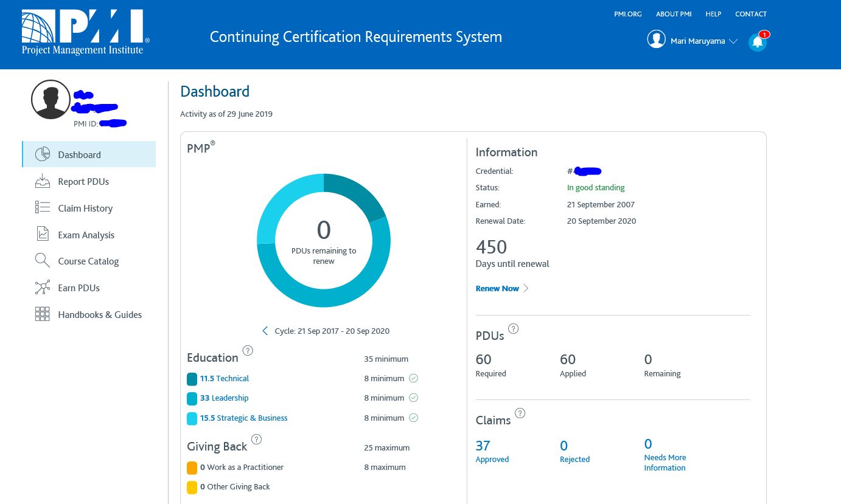This screenshot has height=504, width=841.
Task: Click the PMI globe logo
Action: coord(85,33)
